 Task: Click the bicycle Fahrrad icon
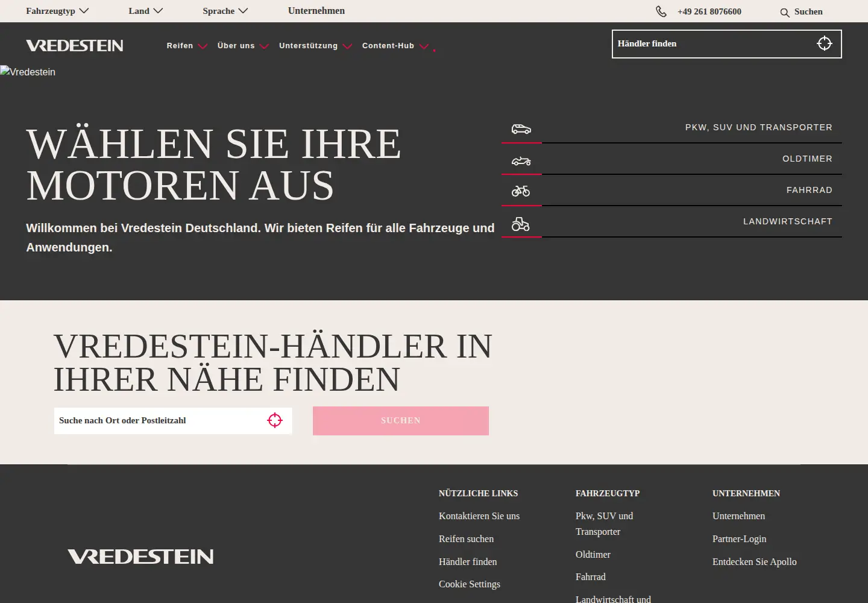point(521,191)
